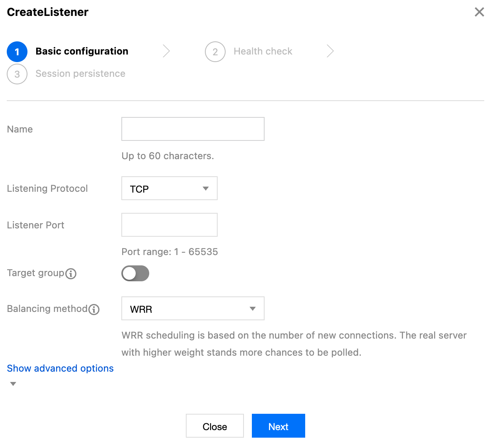Select the Health check step

[x=263, y=51]
